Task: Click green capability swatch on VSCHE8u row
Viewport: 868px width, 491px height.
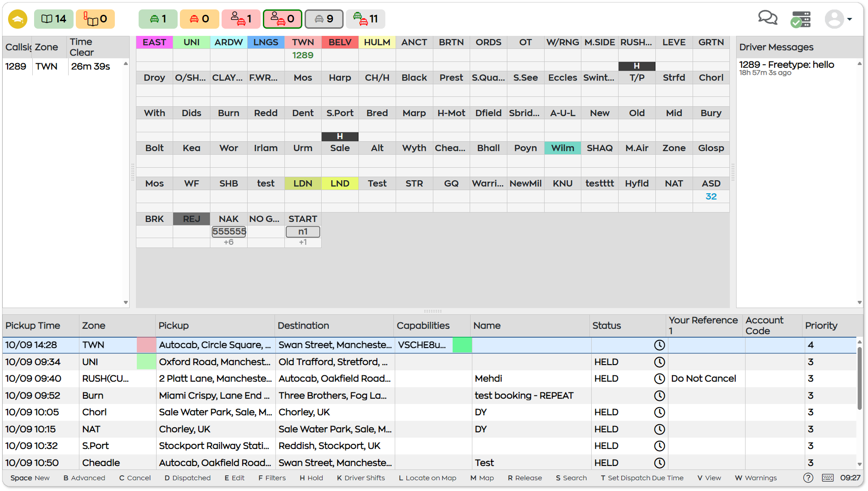Action: pos(462,345)
